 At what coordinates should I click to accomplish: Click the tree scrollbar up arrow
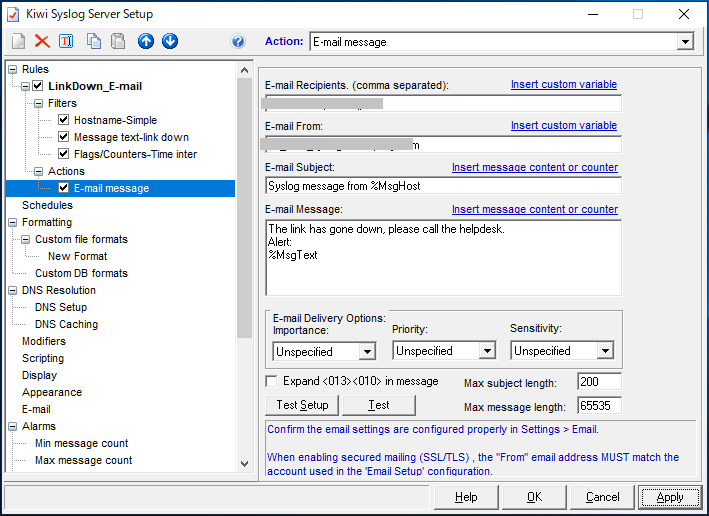(244, 70)
